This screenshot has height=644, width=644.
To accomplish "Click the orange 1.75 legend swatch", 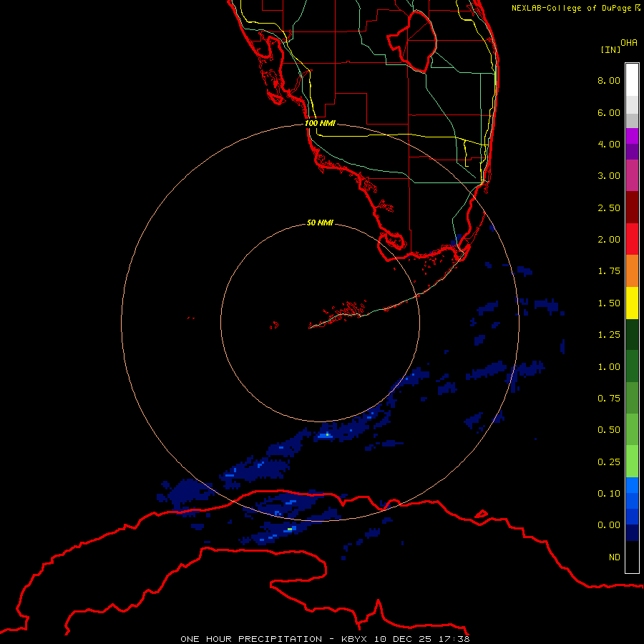I will [x=632, y=270].
